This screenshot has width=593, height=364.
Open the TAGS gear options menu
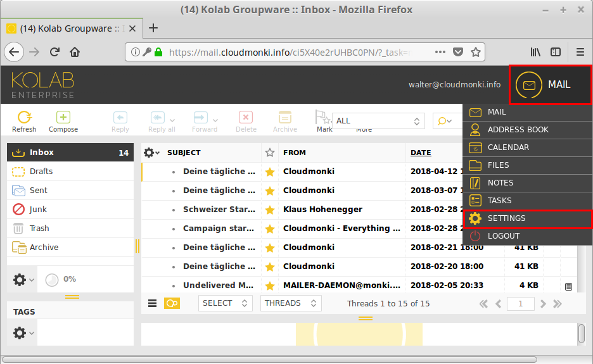pos(23,333)
